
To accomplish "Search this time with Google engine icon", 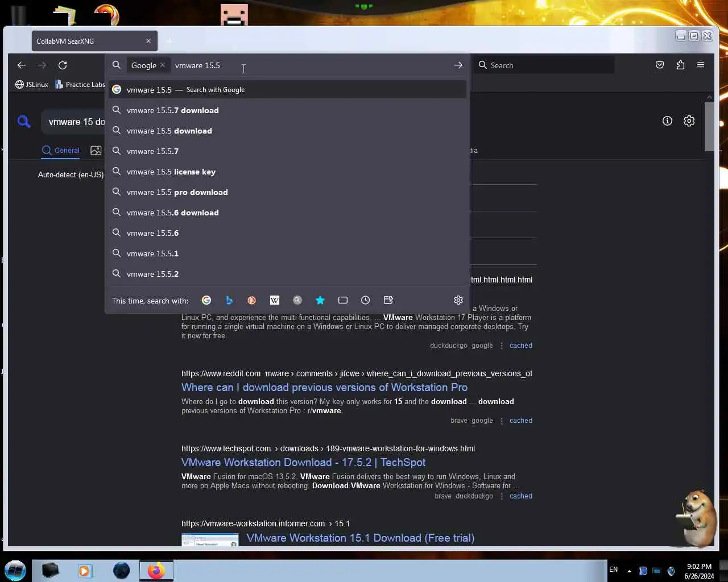I will coord(206,300).
